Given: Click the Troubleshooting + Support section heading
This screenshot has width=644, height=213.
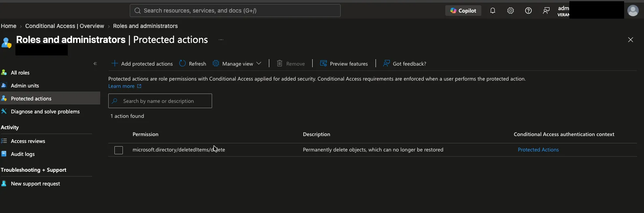Looking at the screenshot, I should [34, 170].
